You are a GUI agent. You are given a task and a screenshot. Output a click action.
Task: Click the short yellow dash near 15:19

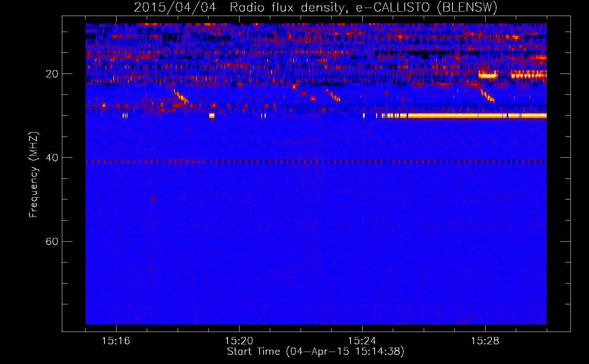[x=212, y=116]
